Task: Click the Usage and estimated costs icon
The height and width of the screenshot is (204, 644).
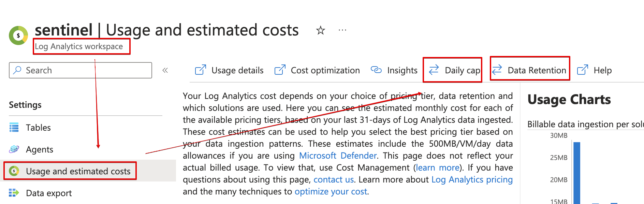Action: [x=14, y=171]
